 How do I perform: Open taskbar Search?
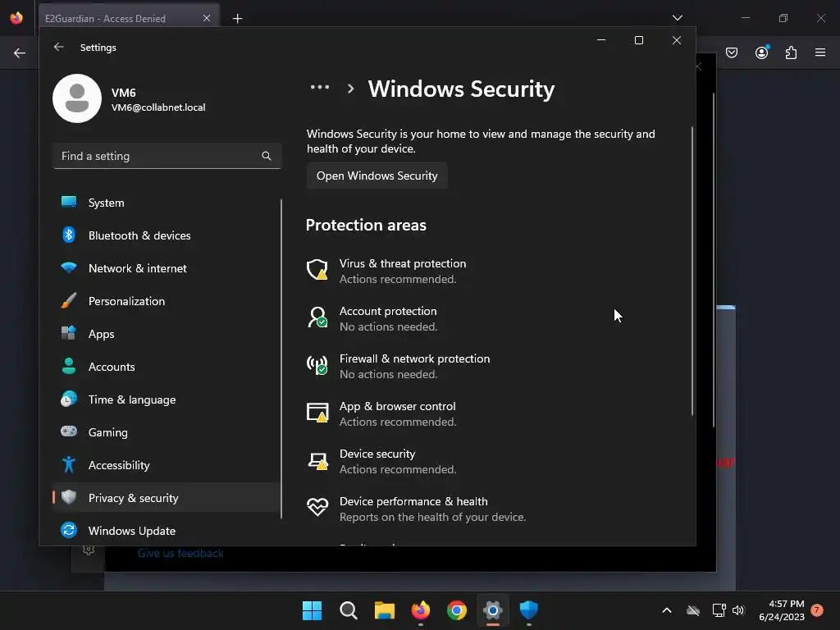pyautogui.click(x=348, y=610)
